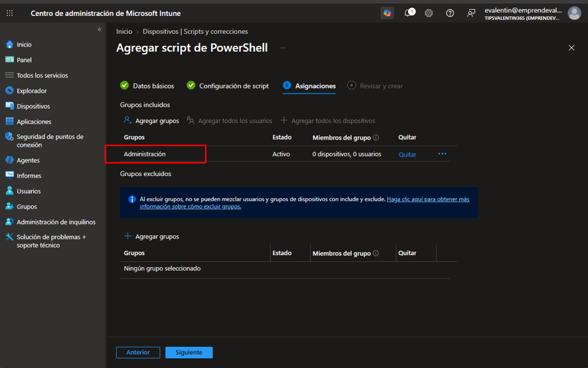This screenshot has height=368, width=588.
Task: Open Panel in the sidebar
Action: click(24, 60)
